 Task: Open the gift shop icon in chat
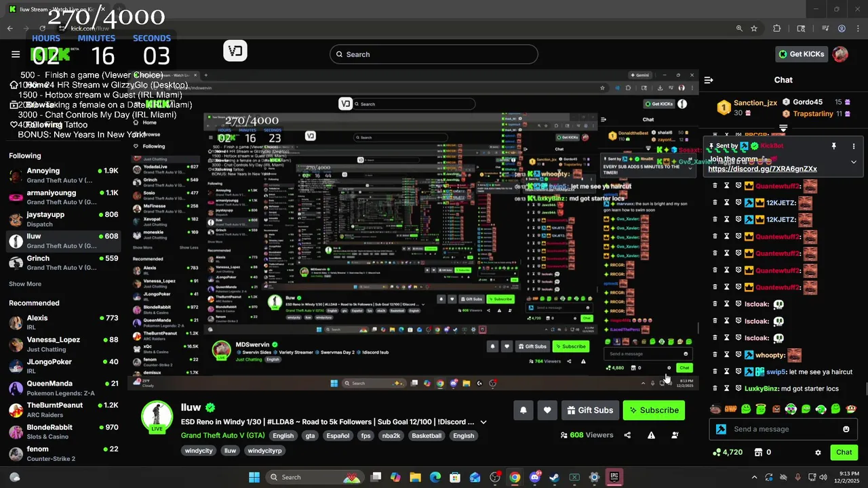pyautogui.click(x=759, y=452)
